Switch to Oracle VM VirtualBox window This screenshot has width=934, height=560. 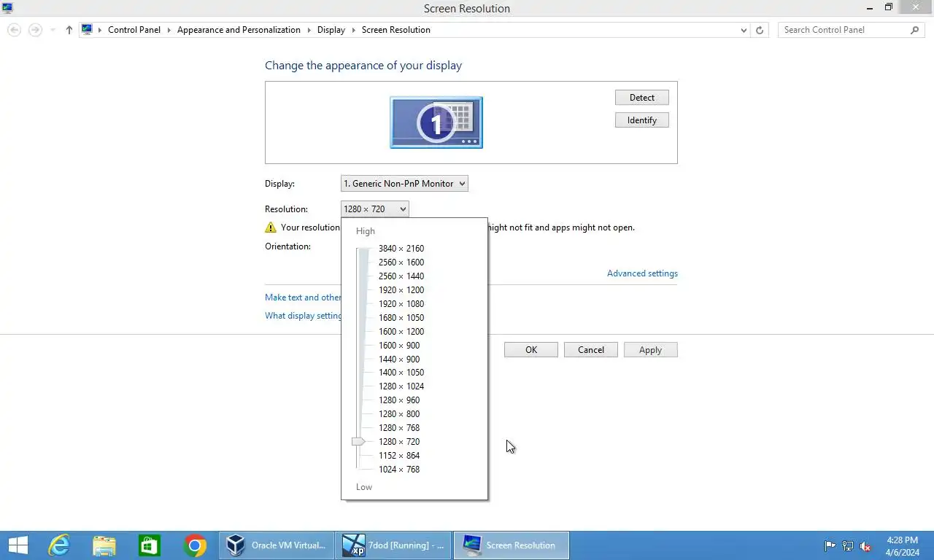coord(277,545)
